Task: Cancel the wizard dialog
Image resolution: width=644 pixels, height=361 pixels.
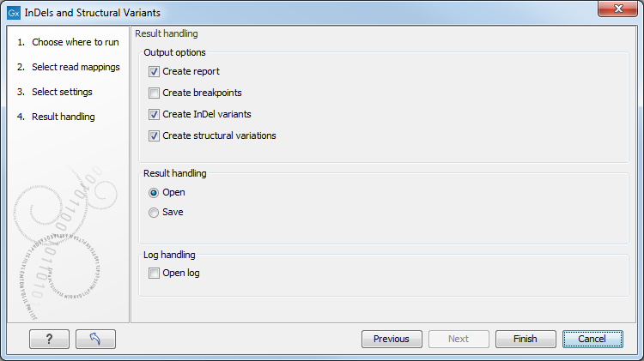Action: point(592,339)
